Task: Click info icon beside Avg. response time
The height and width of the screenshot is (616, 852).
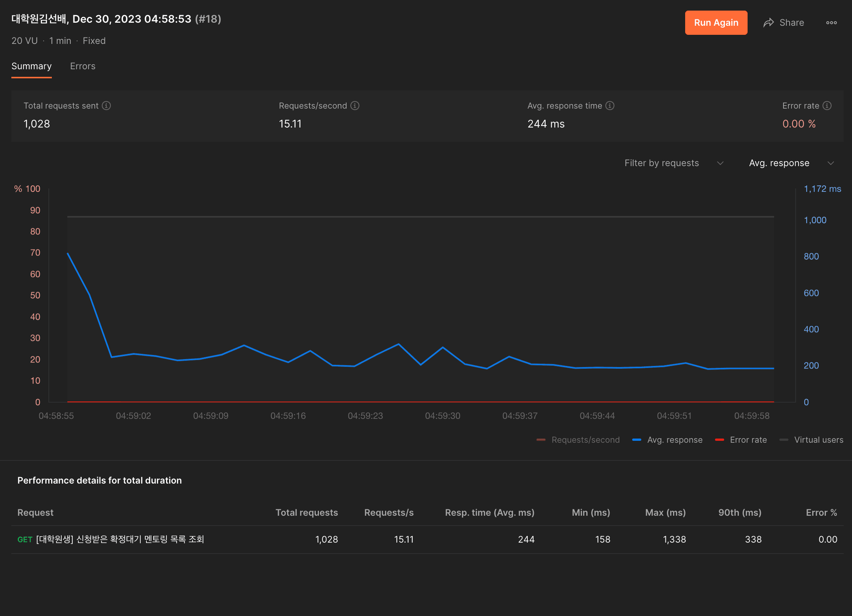Action: point(609,106)
